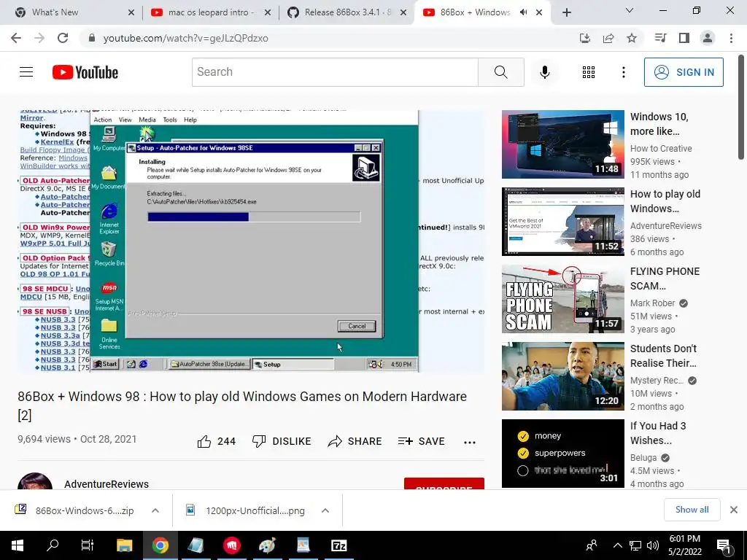Open the media control icon in toolbar
Viewport: 747px width, 560px height.
[660, 38]
